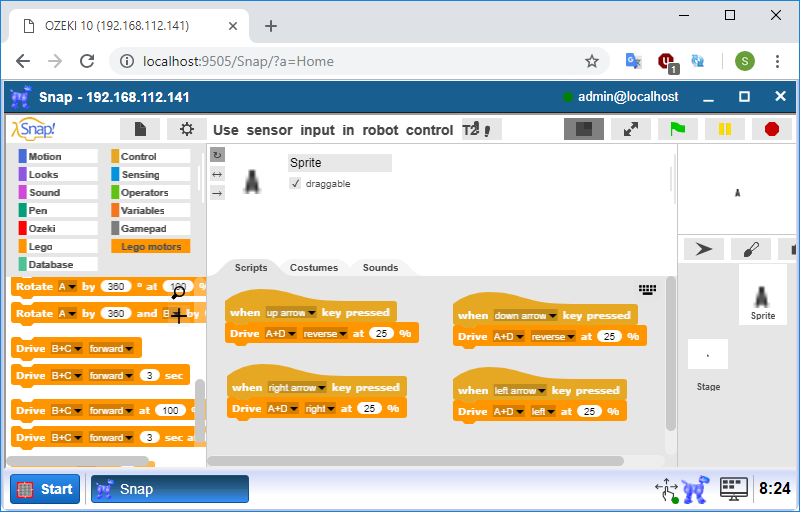Edit the 25 % value in left arrow script
Image resolution: width=800 pixels, height=512 pixels.
[589, 412]
